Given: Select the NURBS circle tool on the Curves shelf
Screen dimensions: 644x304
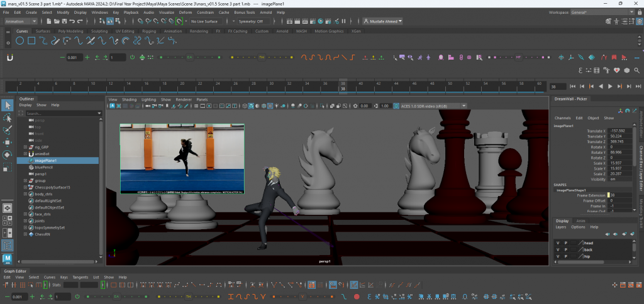Looking at the screenshot, I should point(20,41).
